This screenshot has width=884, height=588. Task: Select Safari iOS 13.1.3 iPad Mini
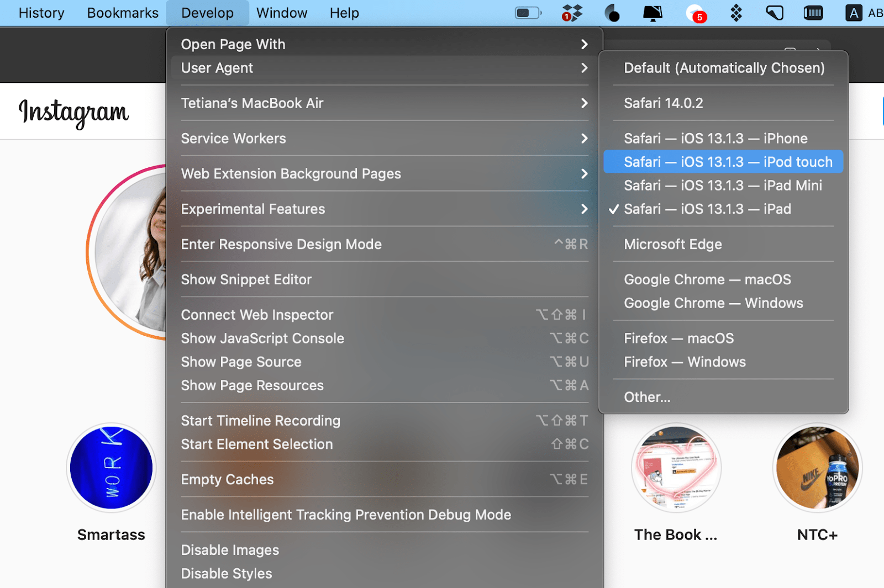(723, 186)
